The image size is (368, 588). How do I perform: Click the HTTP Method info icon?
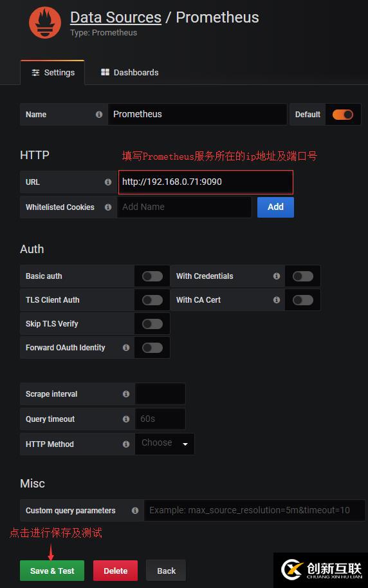pos(126,444)
